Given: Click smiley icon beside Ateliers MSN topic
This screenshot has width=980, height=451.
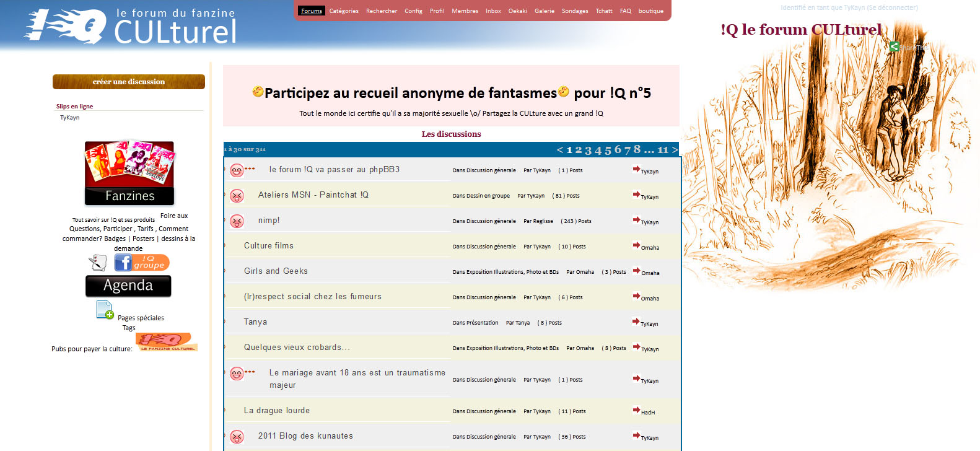Looking at the screenshot, I should [237, 196].
